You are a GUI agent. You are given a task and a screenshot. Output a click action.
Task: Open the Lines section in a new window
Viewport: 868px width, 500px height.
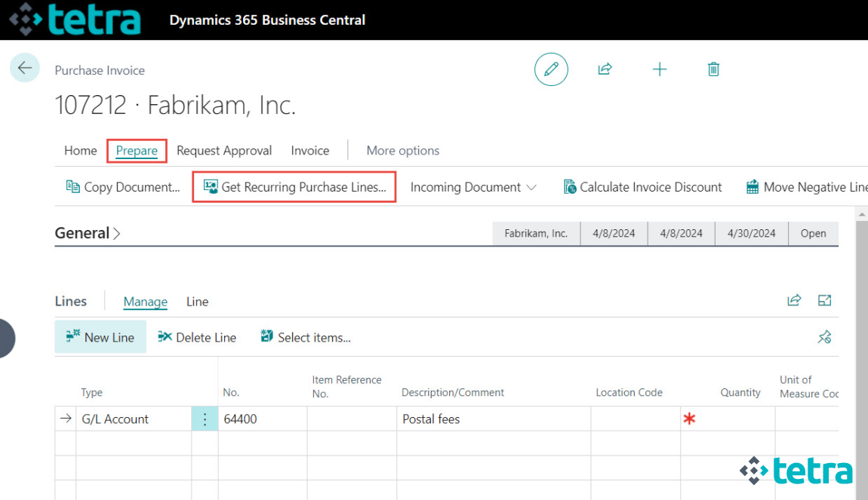(824, 299)
